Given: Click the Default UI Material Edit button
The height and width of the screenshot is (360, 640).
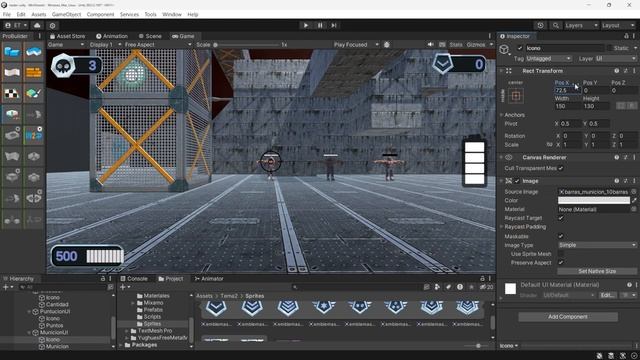Looking at the screenshot, I should (607, 295).
